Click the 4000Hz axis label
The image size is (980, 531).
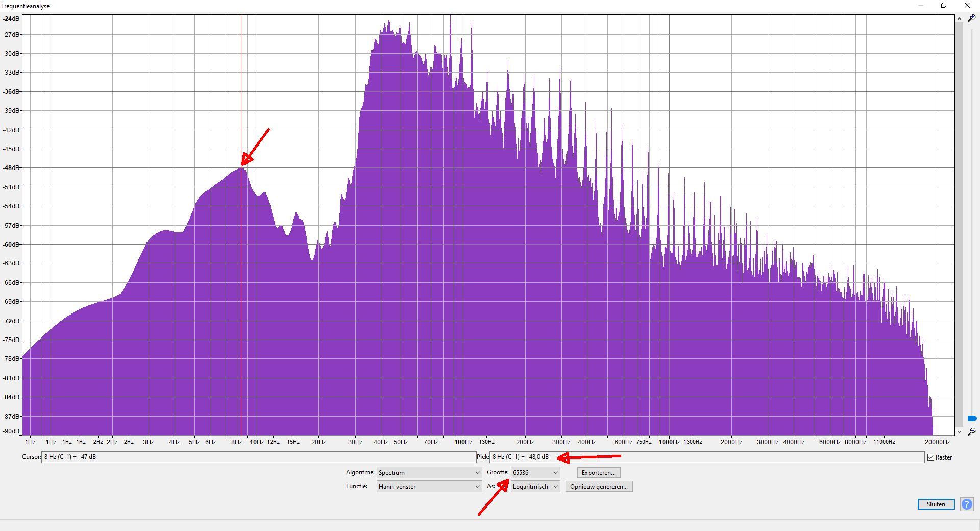[794, 442]
